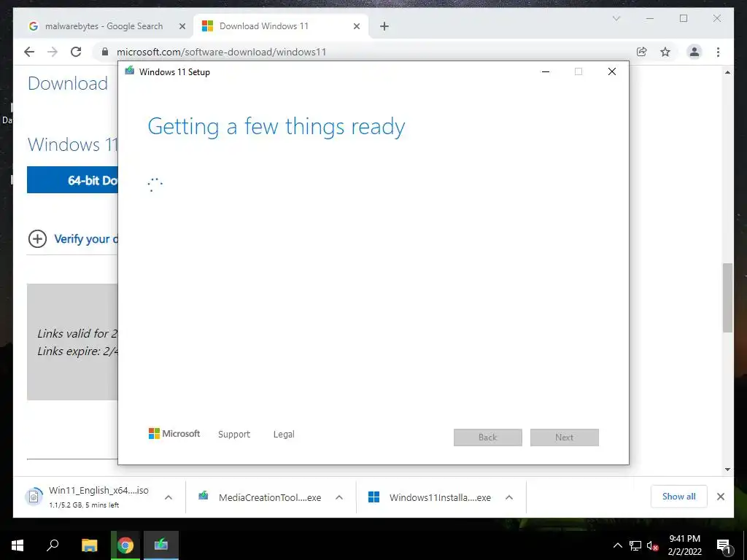
Task: Click the muted volume tray icon
Action: click(x=653, y=545)
